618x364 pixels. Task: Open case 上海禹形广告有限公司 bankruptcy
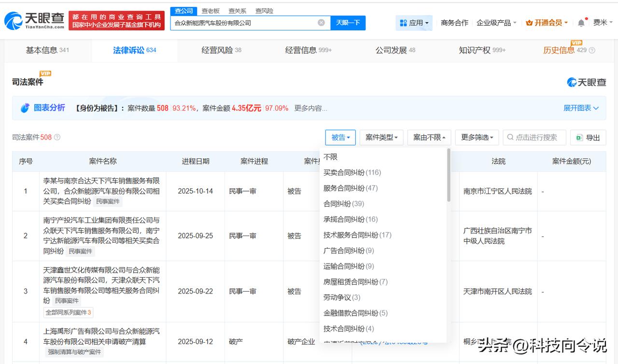coord(101,336)
